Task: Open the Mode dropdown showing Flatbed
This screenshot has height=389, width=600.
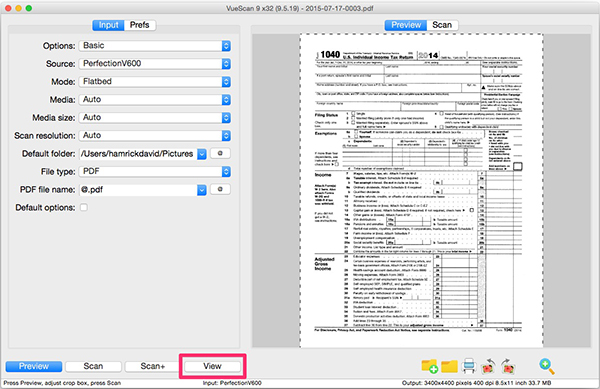Action: point(155,81)
